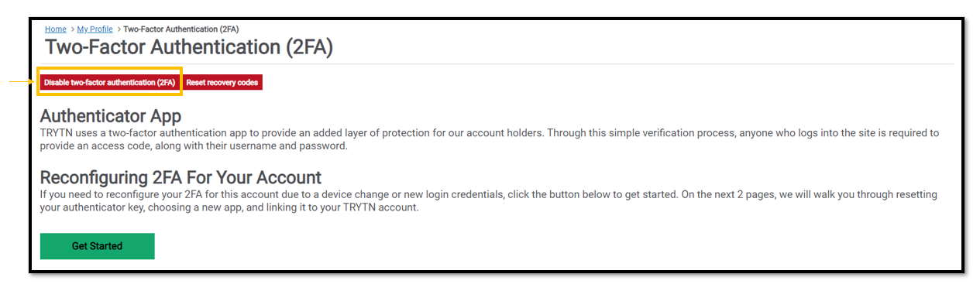Click the phrase 'On the next 2 pages'
Image resolution: width=980 pixels, height=291 pixels.
714,195
